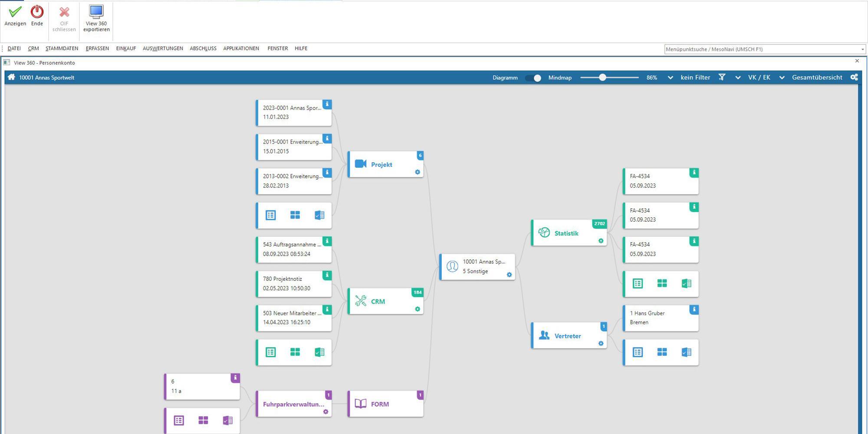
Task: Open the CRM menu in menu bar
Action: tap(33, 49)
